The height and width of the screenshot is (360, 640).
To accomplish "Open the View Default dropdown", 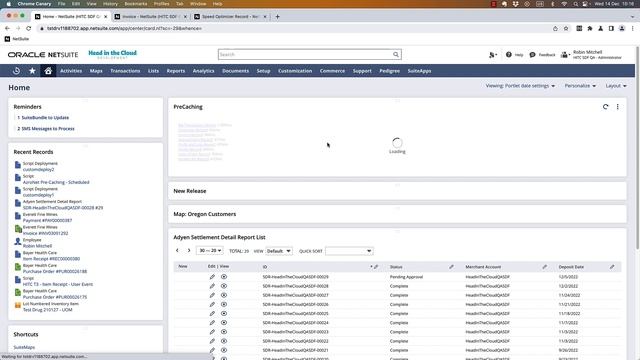I will click(x=279, y=251).
